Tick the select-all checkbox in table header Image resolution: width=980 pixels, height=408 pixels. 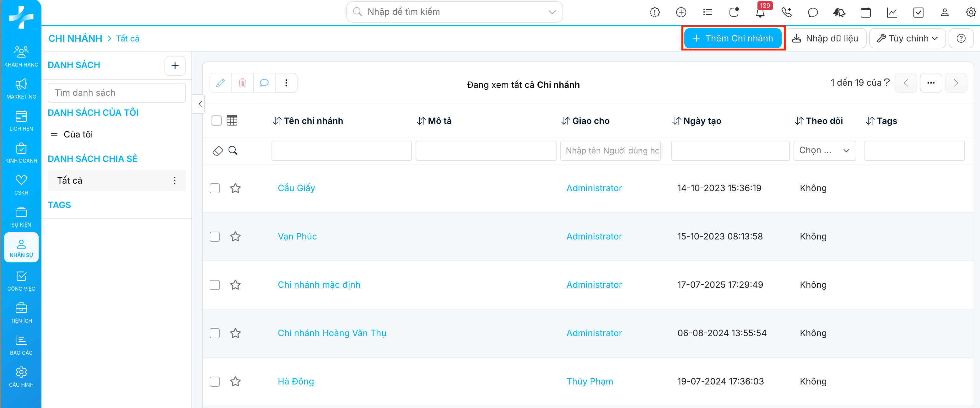pyautogui.click(x=217, y=121)
